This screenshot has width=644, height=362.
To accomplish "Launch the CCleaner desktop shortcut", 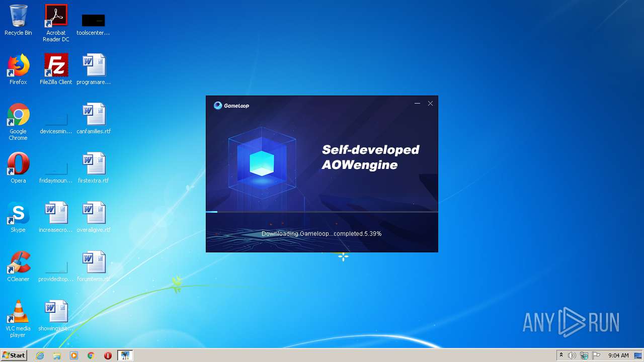I will click(x=18, y=266).
